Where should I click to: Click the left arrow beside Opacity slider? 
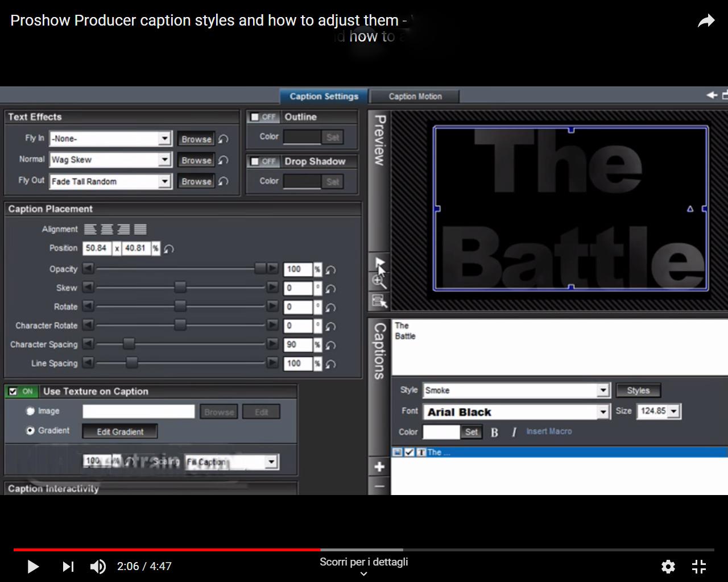click(88, 268)
